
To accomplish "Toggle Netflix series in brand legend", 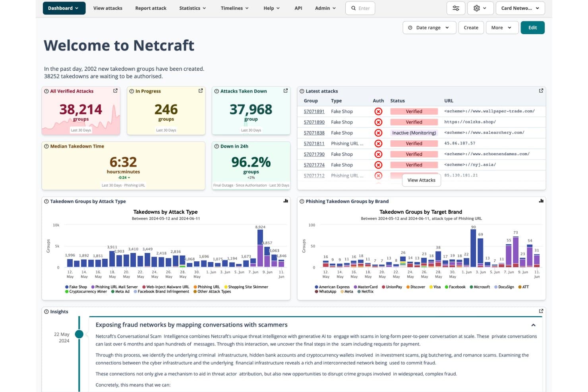I will (366, 292).
